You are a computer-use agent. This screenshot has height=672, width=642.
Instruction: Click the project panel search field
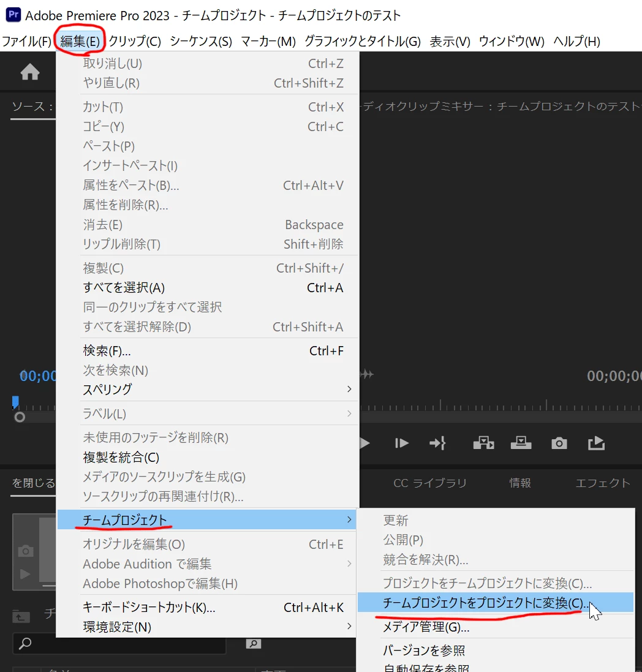(119, 644)
